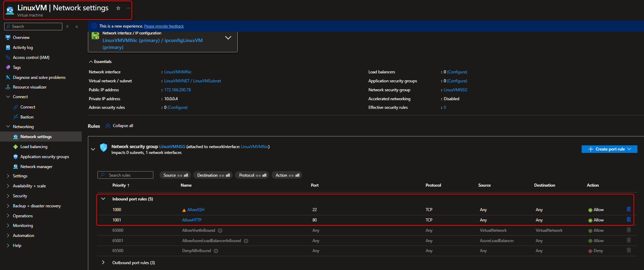
Task: Open Application security groups icon
Action: click(16, 157)
